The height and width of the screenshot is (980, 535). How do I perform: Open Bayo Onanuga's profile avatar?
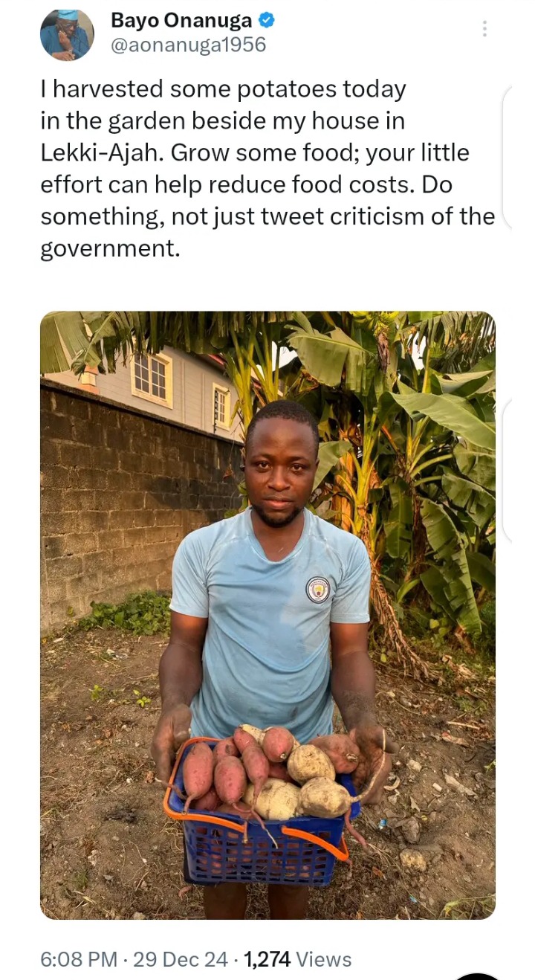(67, 34)
